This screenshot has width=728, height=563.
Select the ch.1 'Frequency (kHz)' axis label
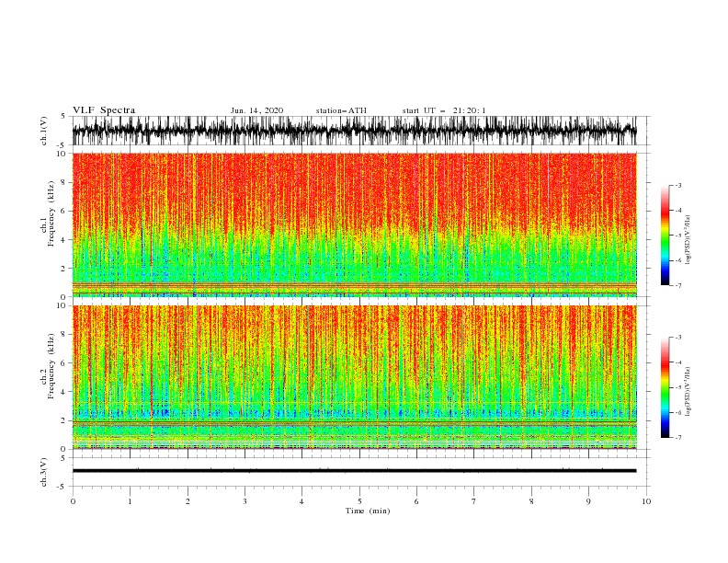pos(51,213)
